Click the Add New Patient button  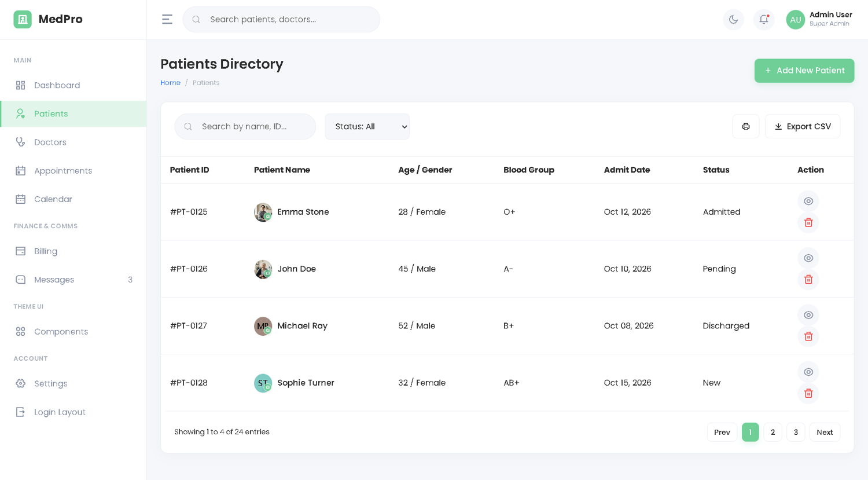(804, 71)
